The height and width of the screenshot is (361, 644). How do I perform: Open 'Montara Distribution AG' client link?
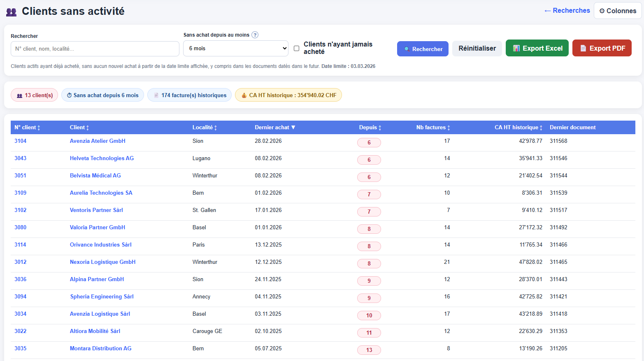101,348
